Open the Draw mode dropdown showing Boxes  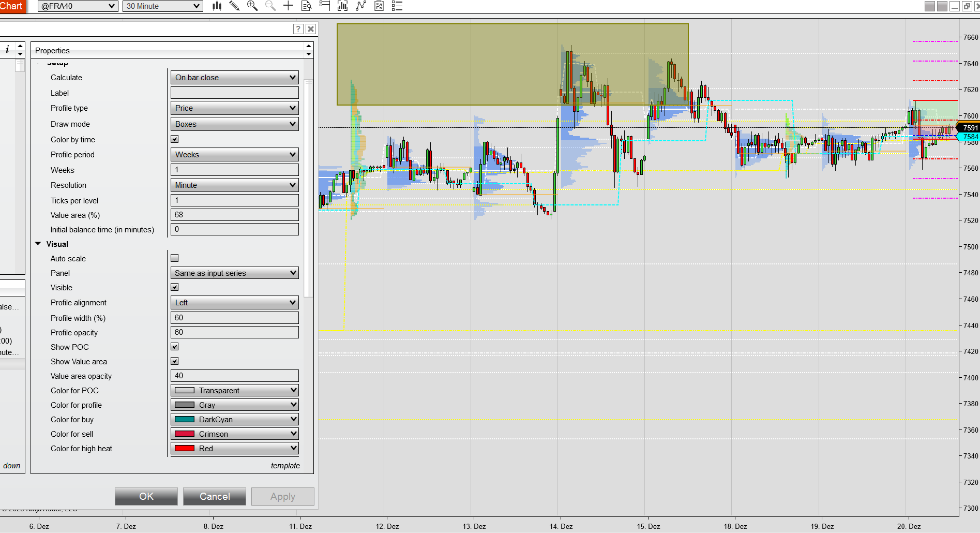pos(235,124)
